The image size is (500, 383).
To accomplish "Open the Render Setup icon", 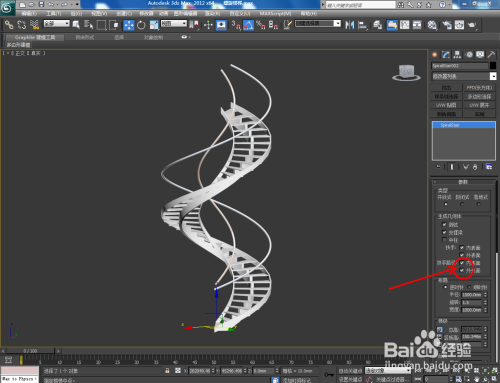I will [x=447, y=25].
